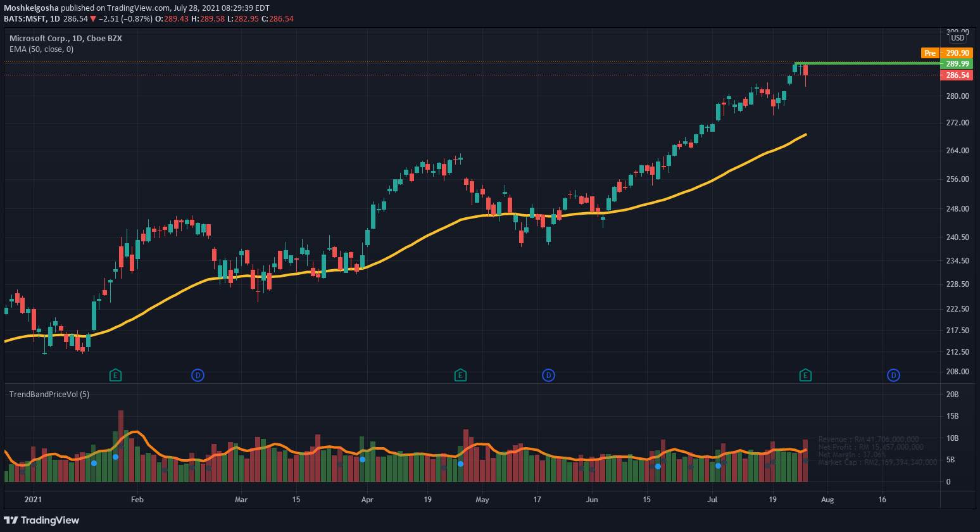Click the Jul label on time axis
Viewport: 980px width, 532px height.
click(x=713, y=500)
